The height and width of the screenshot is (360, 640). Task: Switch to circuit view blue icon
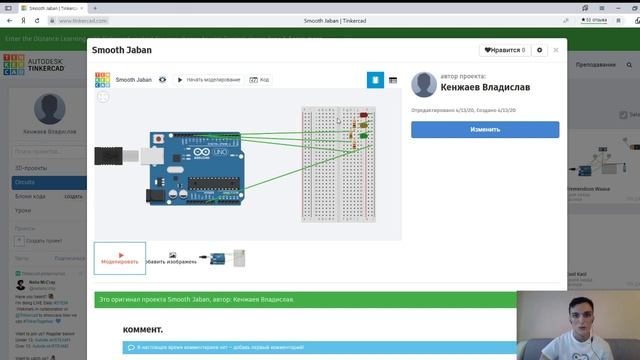coord(375,80)
